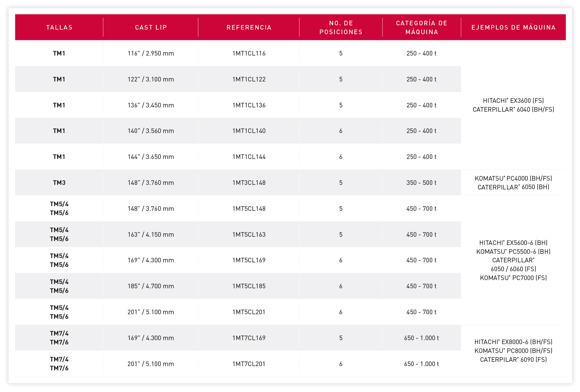The image size is (580, 392).
Task: Click KOMATSU PC7000 (FS) text
Action: click(x=513, y=278)
